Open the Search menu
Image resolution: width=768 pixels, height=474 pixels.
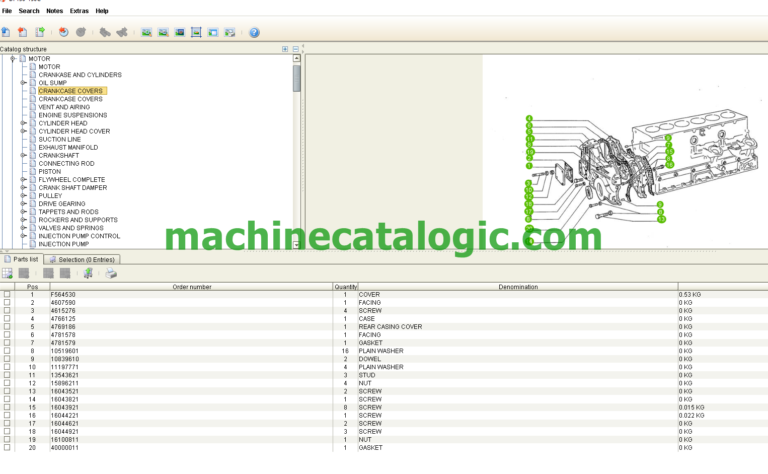(x=29, y=11)
